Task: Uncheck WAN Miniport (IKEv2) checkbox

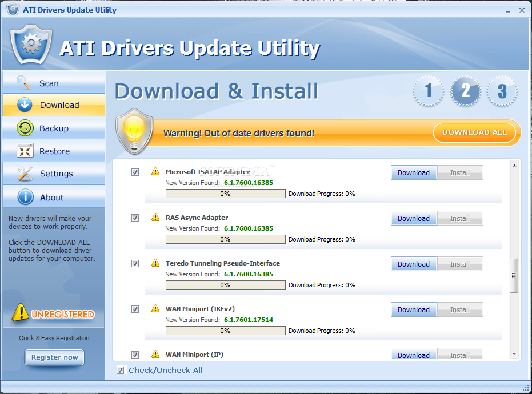Action: coord(135,309)
